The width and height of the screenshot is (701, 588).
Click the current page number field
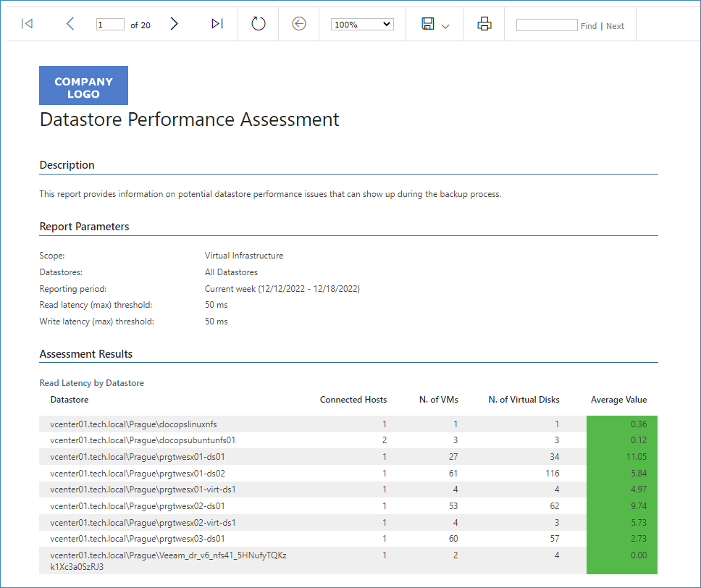(110, 25)
